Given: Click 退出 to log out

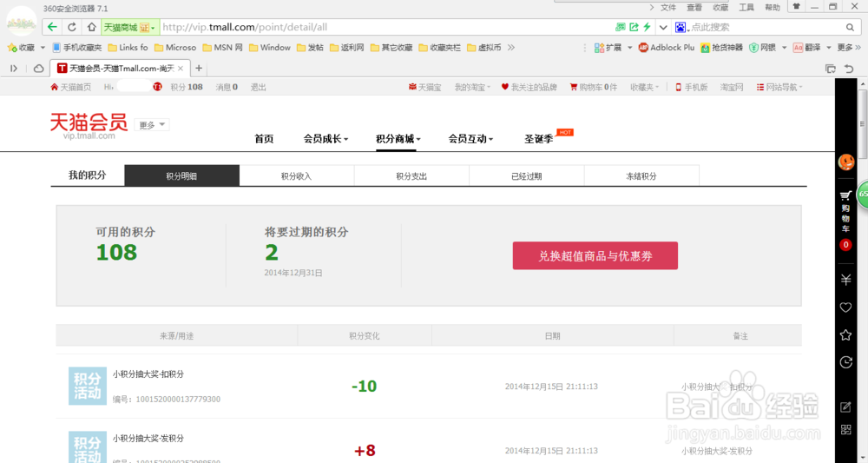Looking at the screenshot, I should 258,87.
